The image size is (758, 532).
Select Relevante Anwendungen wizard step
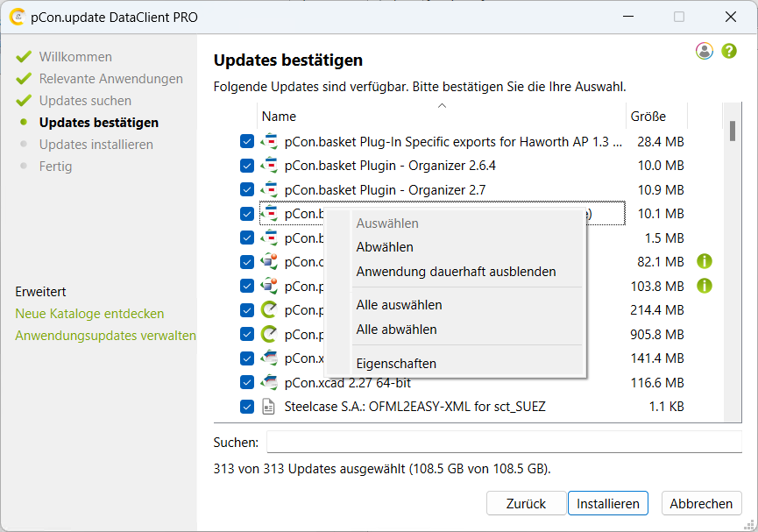coord(110,79)
